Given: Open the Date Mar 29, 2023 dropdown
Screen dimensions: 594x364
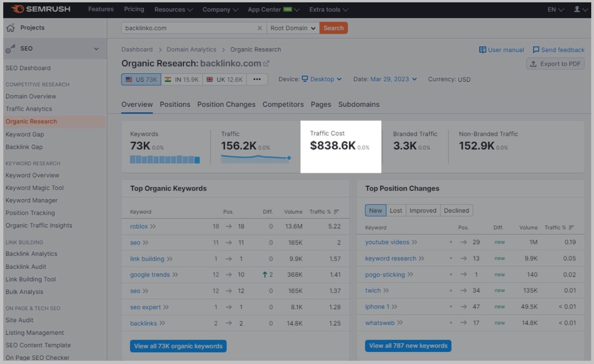Looking at the screenshot, I should pyautogui.click(x=394, y=79).
